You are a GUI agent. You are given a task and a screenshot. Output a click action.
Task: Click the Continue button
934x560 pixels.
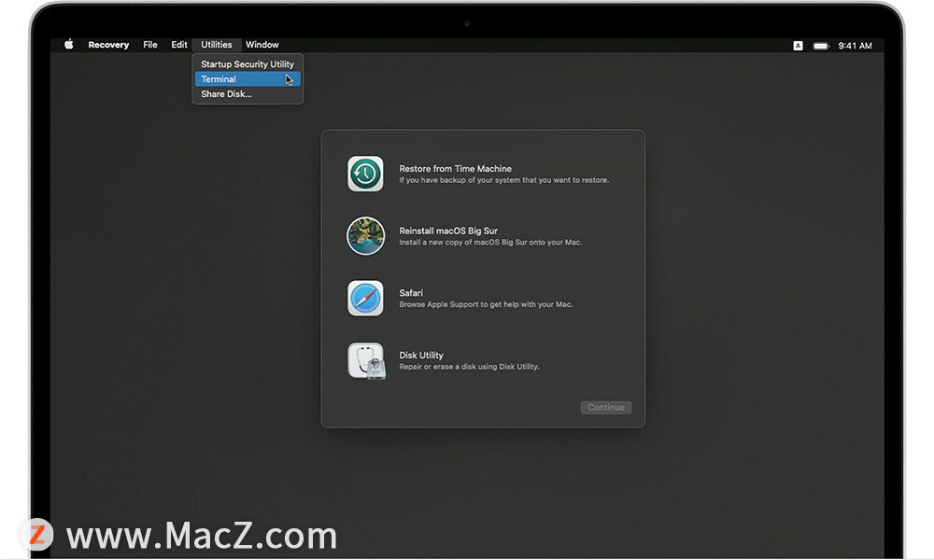tap(606, 408)
